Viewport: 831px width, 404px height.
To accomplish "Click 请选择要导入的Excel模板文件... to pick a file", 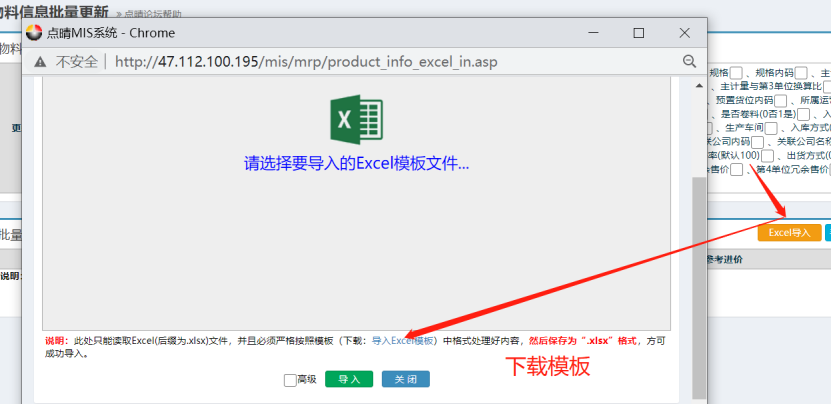I will (356, 163).
